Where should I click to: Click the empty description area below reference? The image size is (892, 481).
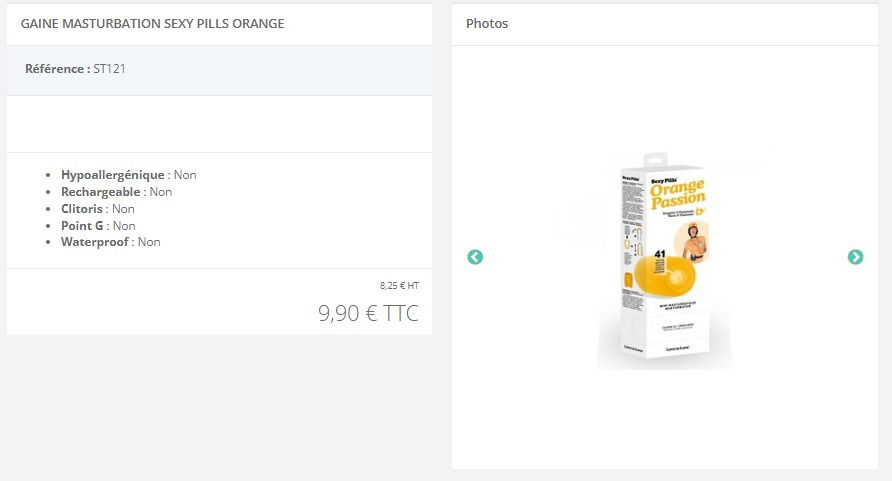coord(219,124)
